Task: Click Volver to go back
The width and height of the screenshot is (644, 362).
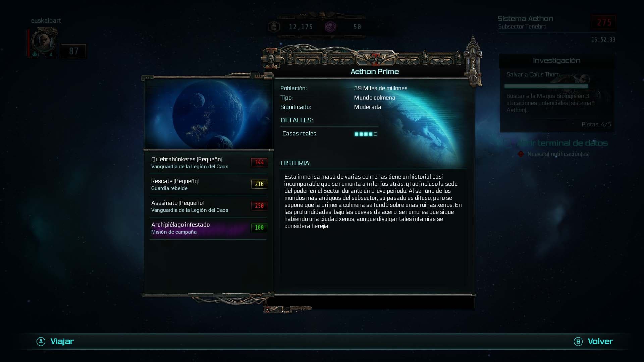Action: 600,342
